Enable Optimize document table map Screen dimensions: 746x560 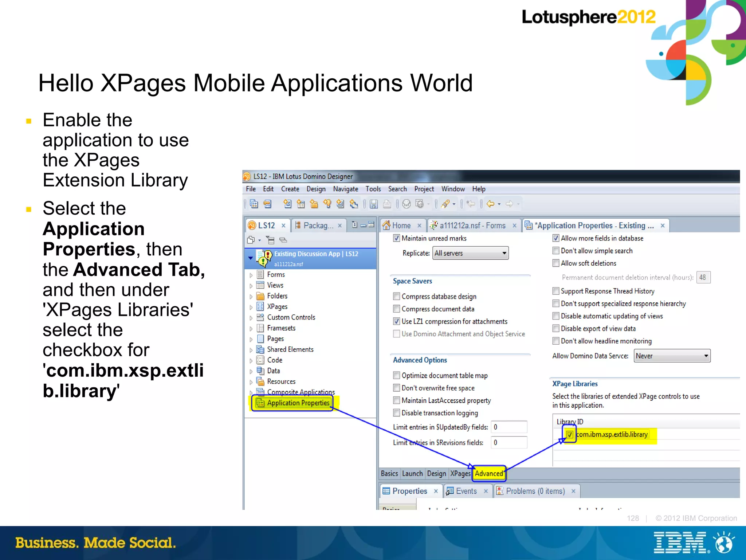tap(397, 375)
